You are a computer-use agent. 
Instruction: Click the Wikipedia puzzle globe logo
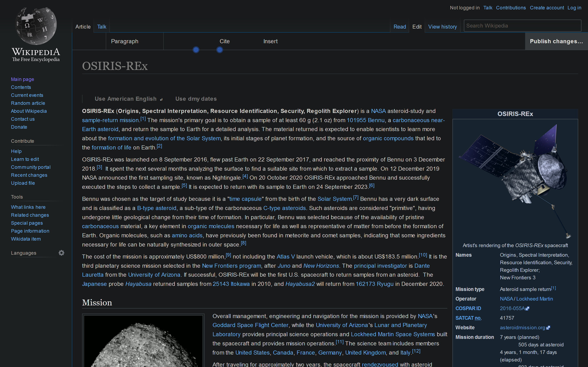[36, 27]
